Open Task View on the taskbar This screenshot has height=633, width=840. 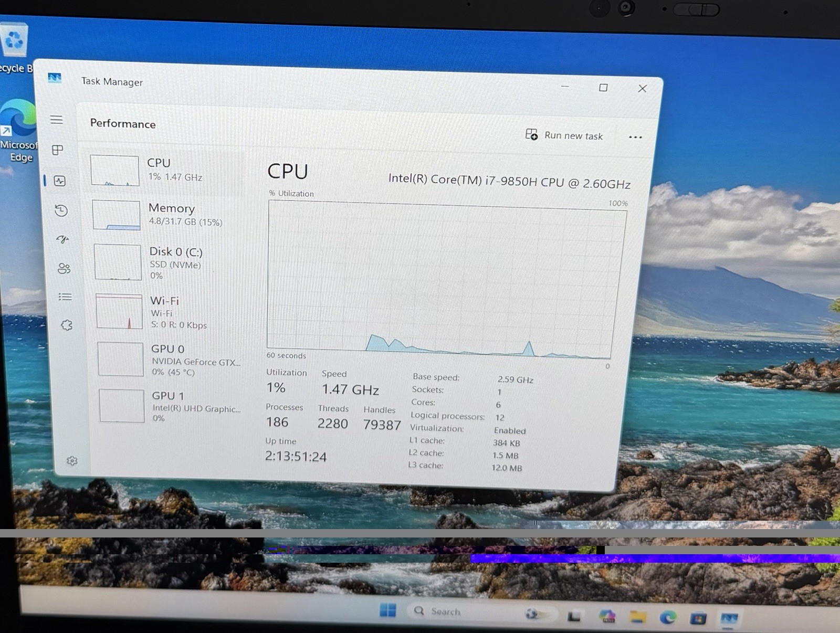click(x=574, y=616)
